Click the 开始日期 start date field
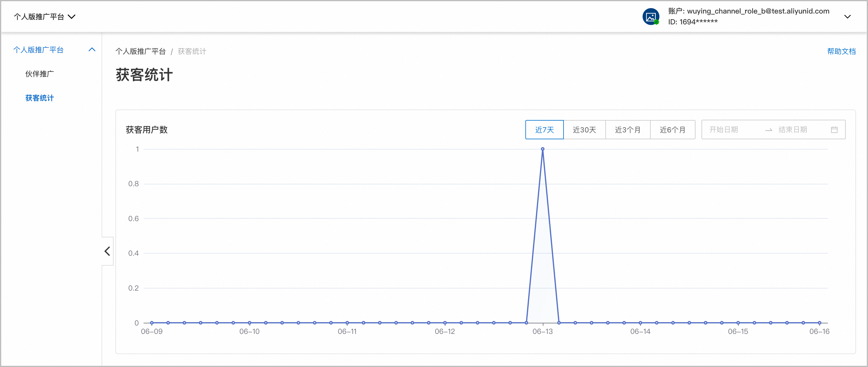Viewport: 868px width, 367px height. tap(724, 130)
